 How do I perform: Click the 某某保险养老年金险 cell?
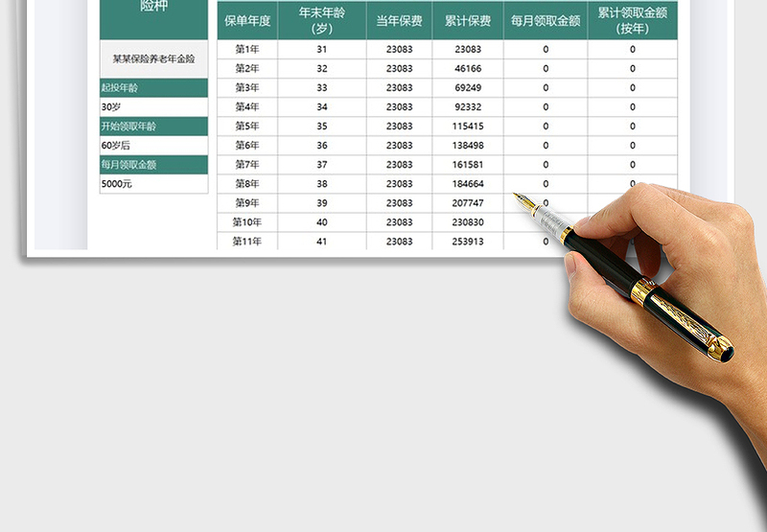tap(154, 59)
